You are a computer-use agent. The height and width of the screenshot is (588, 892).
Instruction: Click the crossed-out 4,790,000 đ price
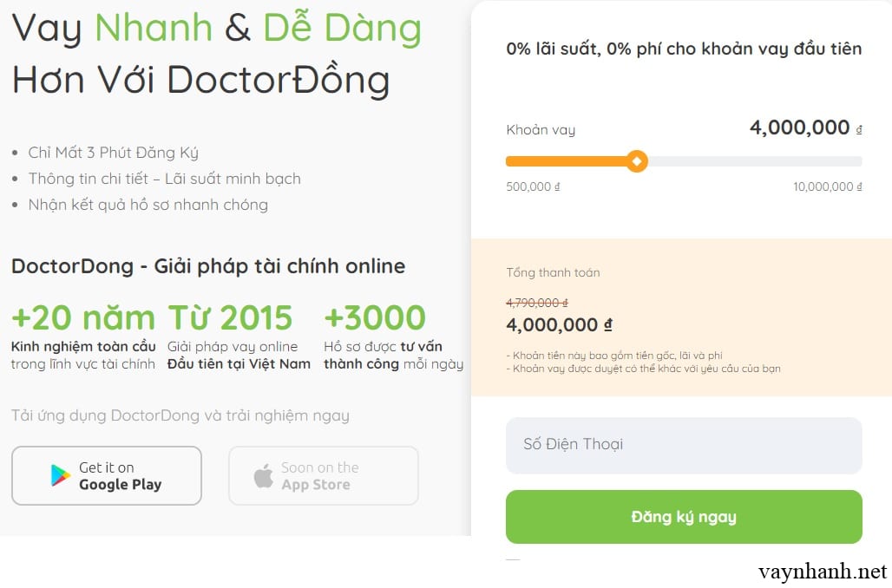coord(536,303)
